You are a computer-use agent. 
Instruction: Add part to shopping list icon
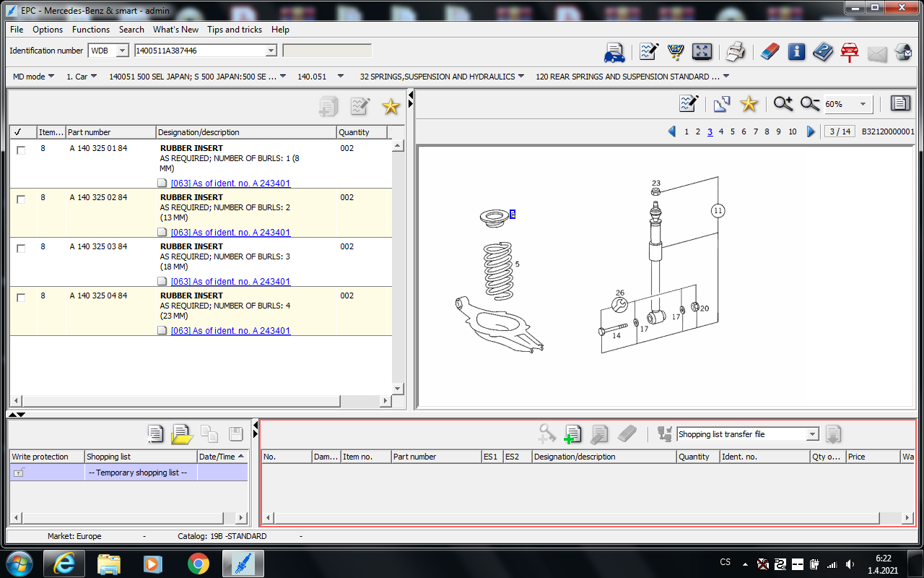tap(572, 434)
